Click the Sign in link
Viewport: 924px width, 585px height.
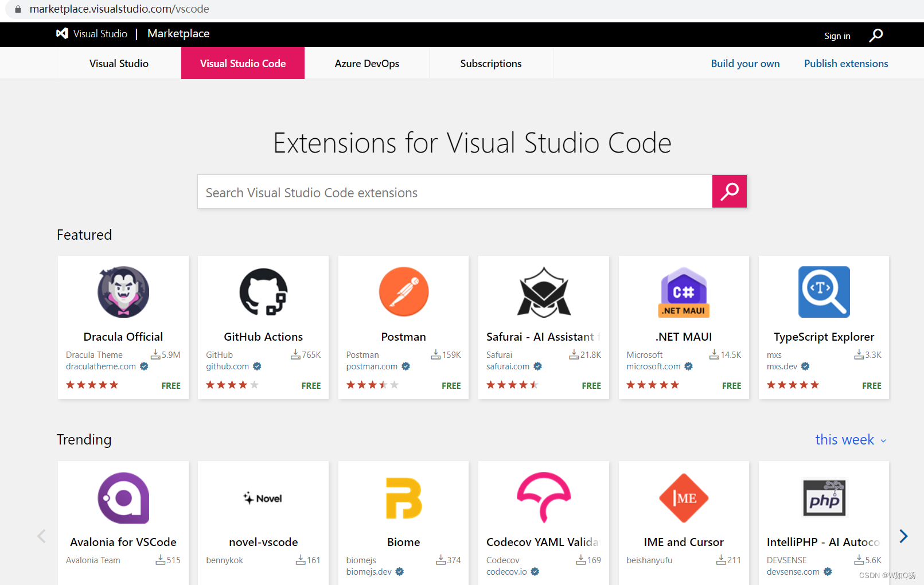tap(837, 35)
